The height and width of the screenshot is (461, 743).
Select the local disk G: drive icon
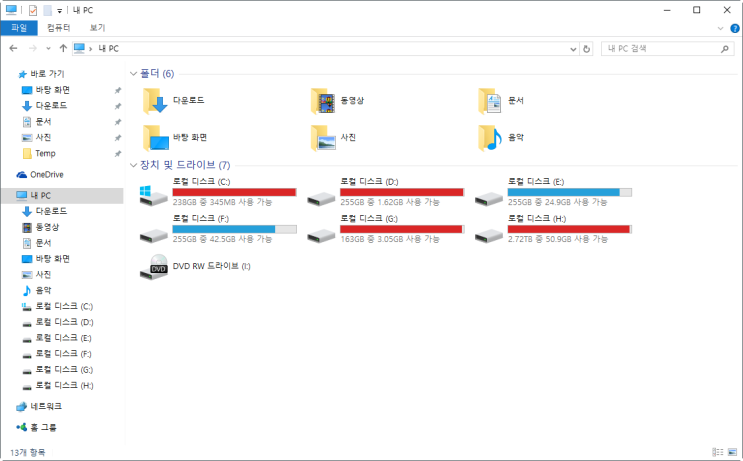(x=321, y=235)
